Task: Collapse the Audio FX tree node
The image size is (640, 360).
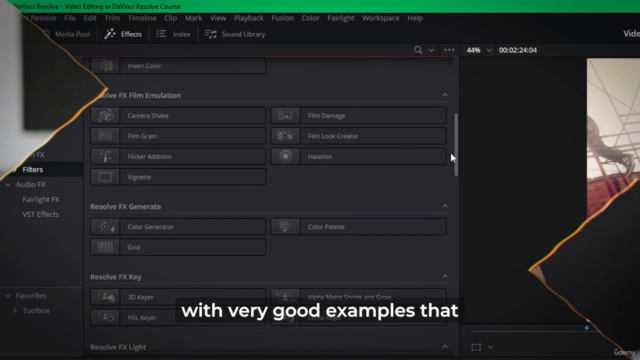Action: pos(8,184)
